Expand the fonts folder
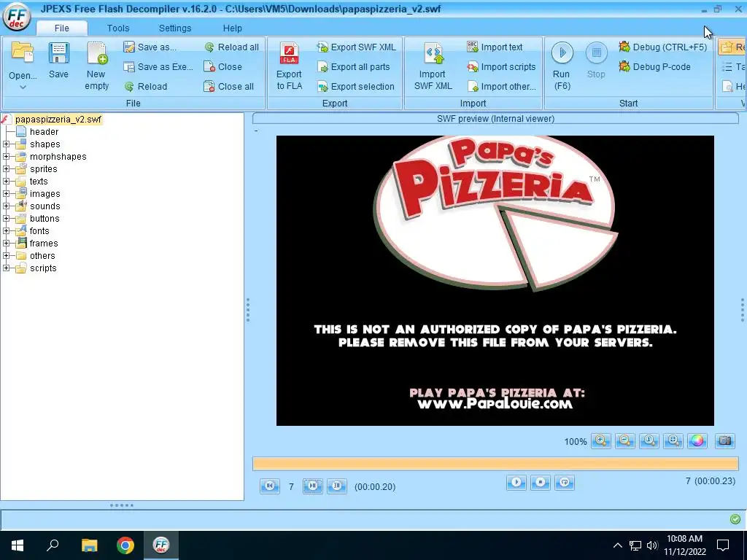The image size is (747, 560). 6,231
